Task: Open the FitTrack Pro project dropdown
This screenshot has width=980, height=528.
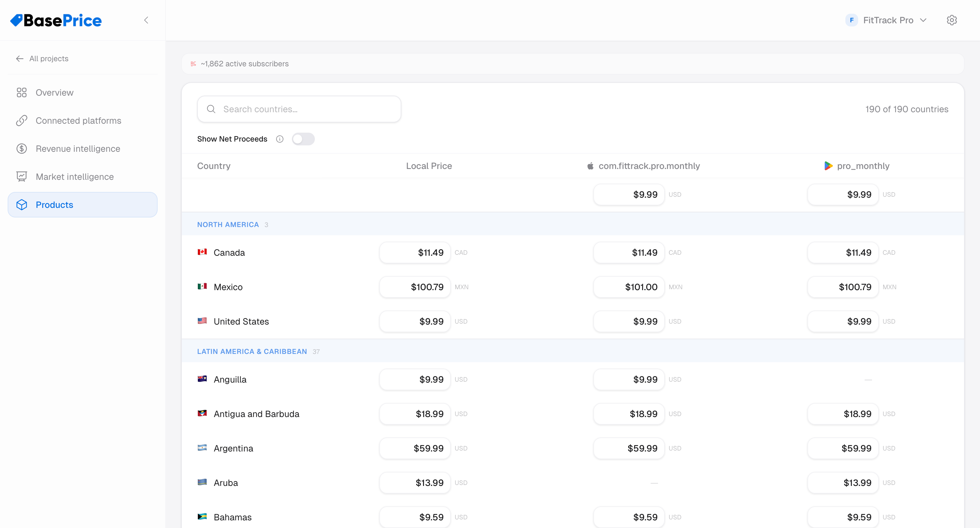Action: click(x=886, y=20)
